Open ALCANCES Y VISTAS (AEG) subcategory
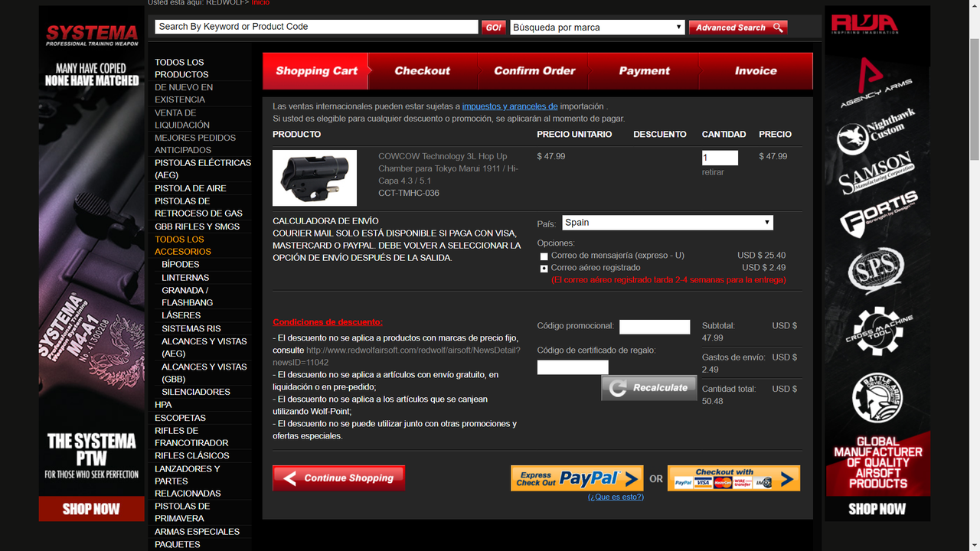 tap(204, 347)
